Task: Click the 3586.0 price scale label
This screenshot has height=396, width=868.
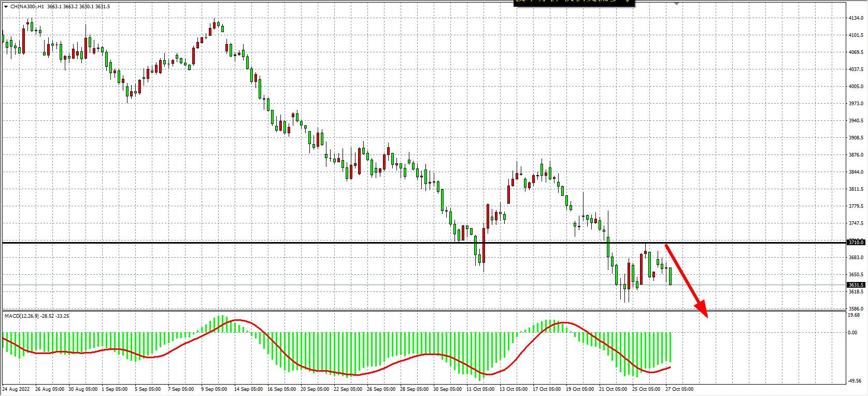Action: click(x=855, y=308)
